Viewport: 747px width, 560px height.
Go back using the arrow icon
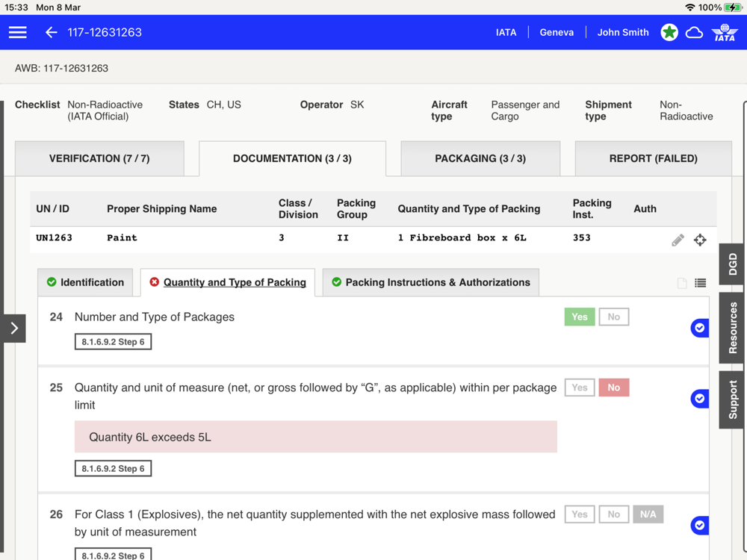click(51, 32)
